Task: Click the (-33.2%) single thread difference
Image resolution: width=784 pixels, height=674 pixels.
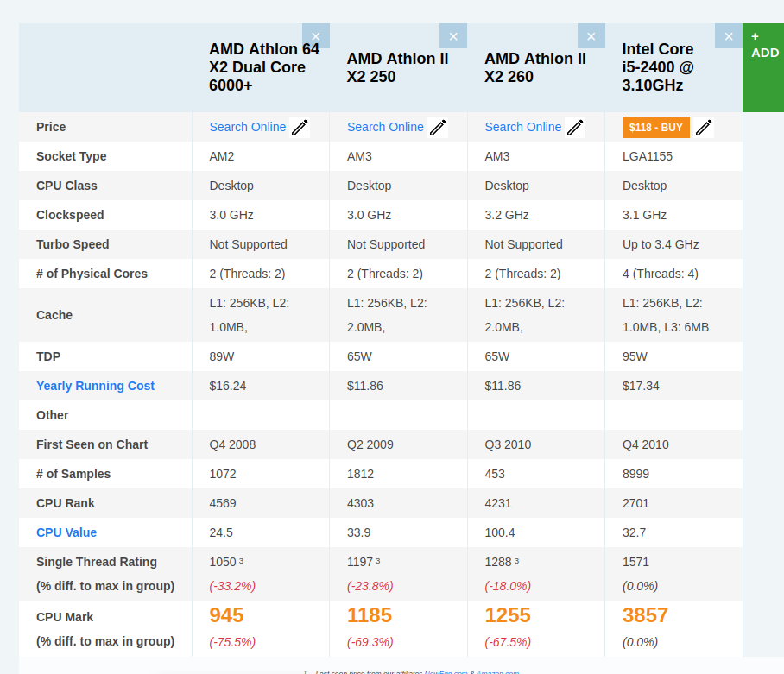Action: (232, 586)
